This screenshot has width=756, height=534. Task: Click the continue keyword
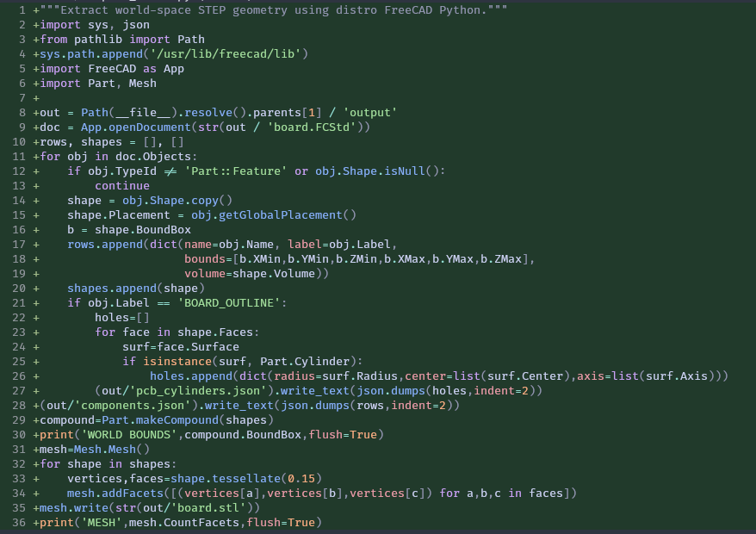122,186
